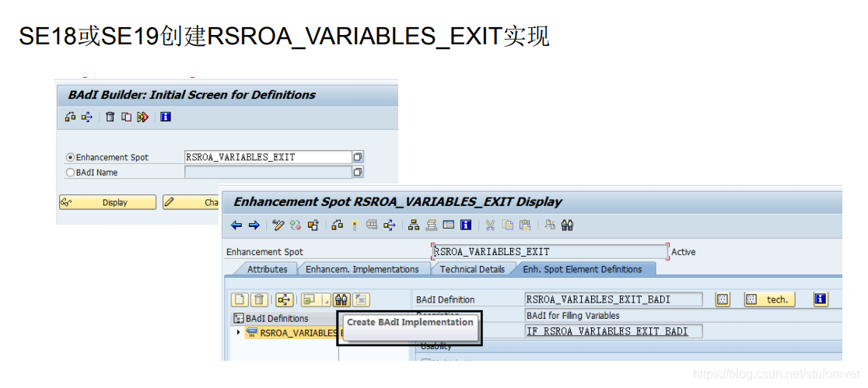Click the Full Screen layout icon
The height and width of the screenshot is (388, 868).
[x=449, y=225]
